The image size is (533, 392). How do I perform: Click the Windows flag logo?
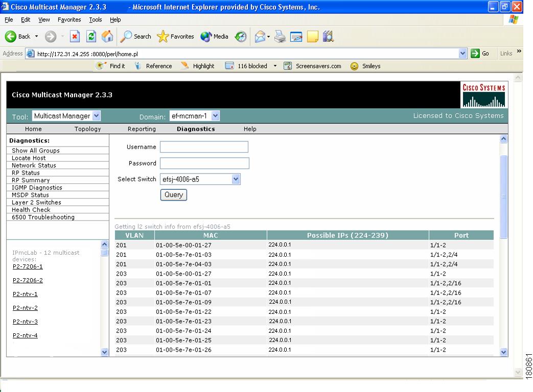point(513,19)
